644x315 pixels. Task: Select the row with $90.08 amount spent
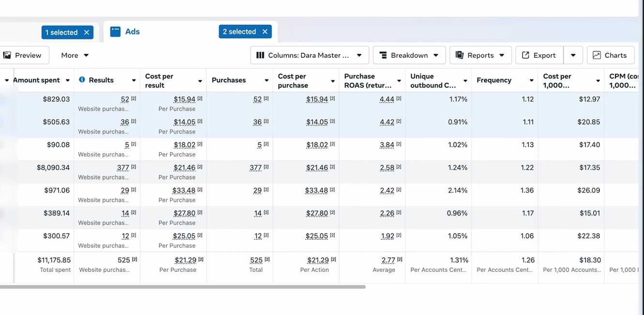[x=58, y=145]
